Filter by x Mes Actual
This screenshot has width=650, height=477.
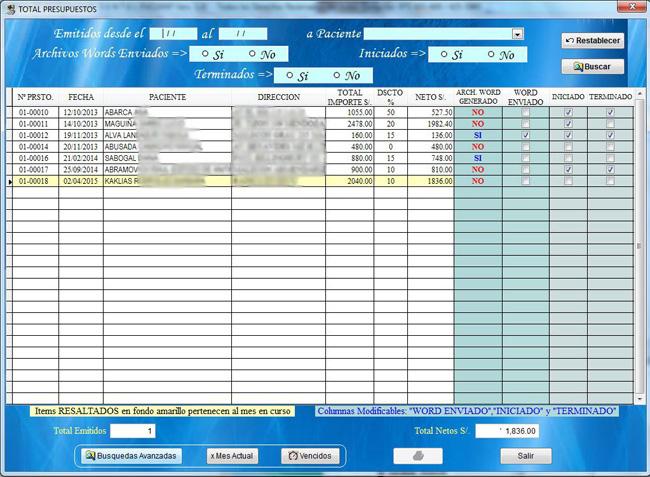click(232, 456)
